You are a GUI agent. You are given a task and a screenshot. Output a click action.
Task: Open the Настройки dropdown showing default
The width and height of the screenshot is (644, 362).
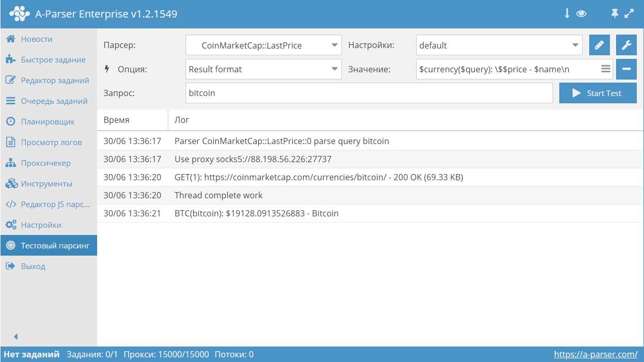(x=499, y=45)
